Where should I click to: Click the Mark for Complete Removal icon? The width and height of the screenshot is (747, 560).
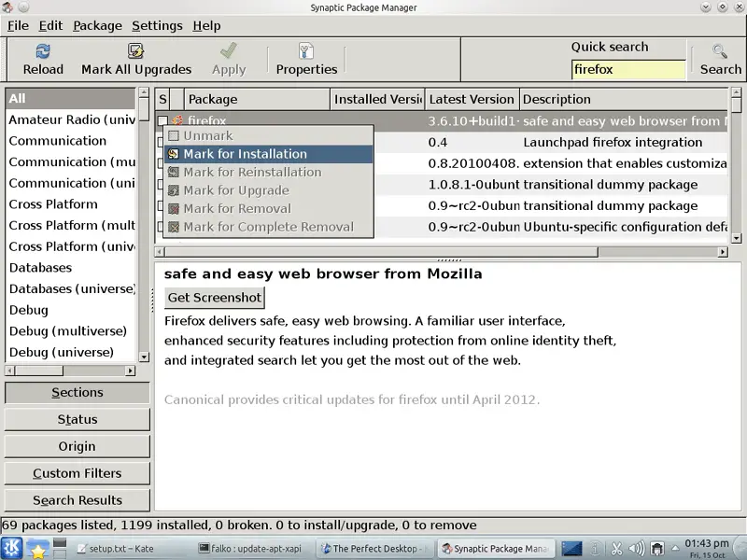pyautogui.click(x=174, y=227)
